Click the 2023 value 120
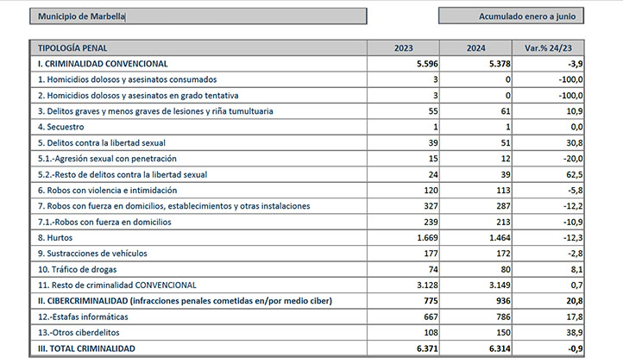 pos(431,191)
